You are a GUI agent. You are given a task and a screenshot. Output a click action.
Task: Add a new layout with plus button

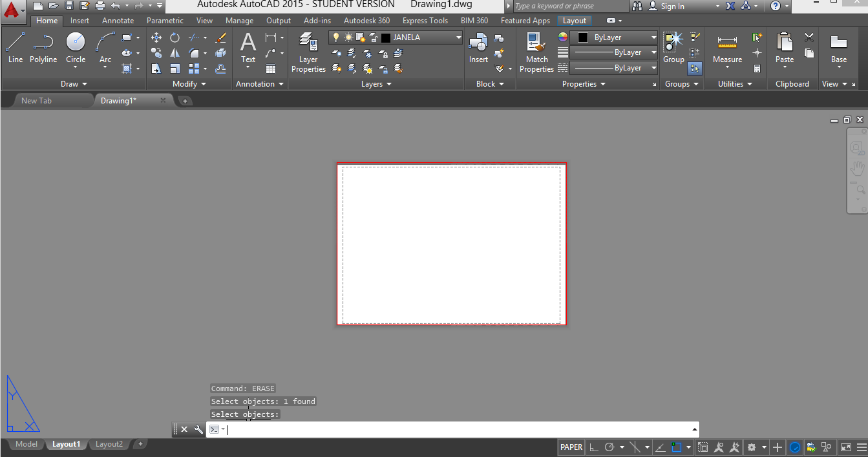pos(140,444)
